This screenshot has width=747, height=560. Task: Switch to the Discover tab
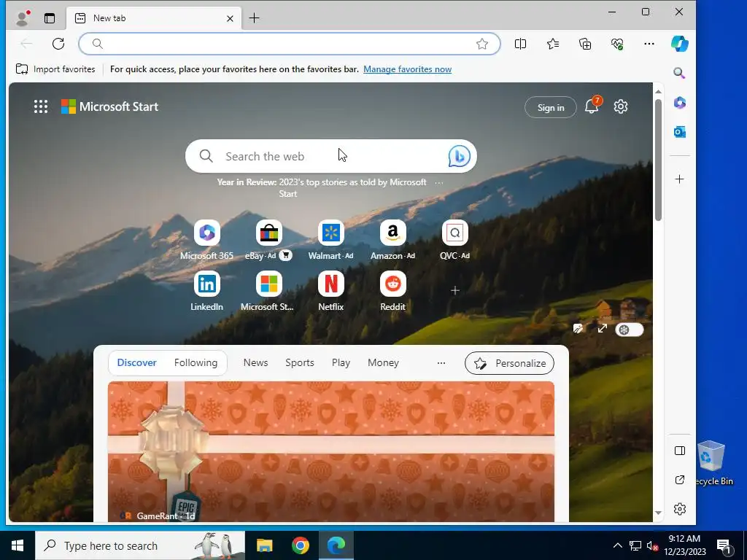(x=136, y=362)
